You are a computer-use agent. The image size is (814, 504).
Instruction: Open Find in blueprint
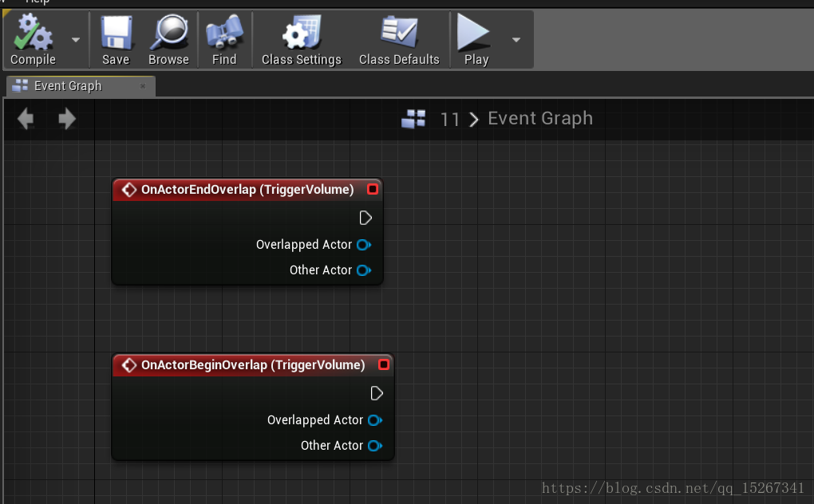(x=224, y=41)
